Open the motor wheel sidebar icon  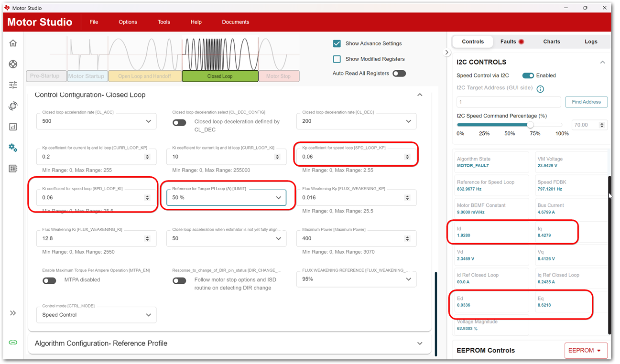pos(13,64)
